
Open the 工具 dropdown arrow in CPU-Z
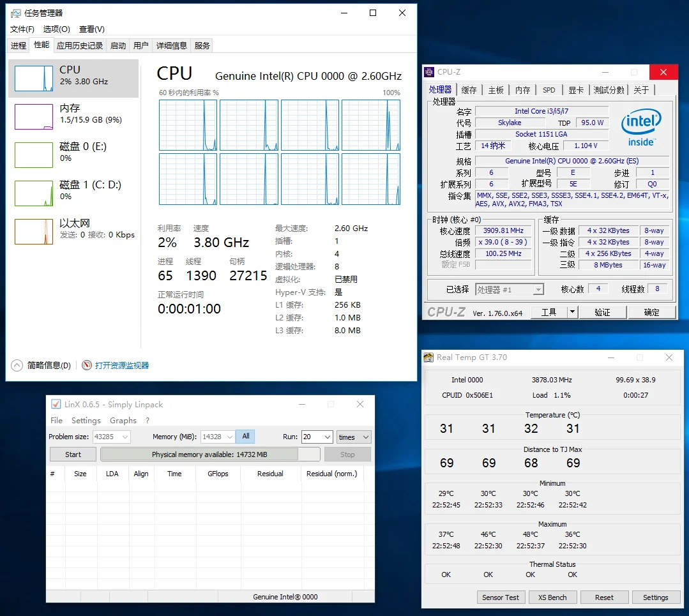(x=572, y=312)
